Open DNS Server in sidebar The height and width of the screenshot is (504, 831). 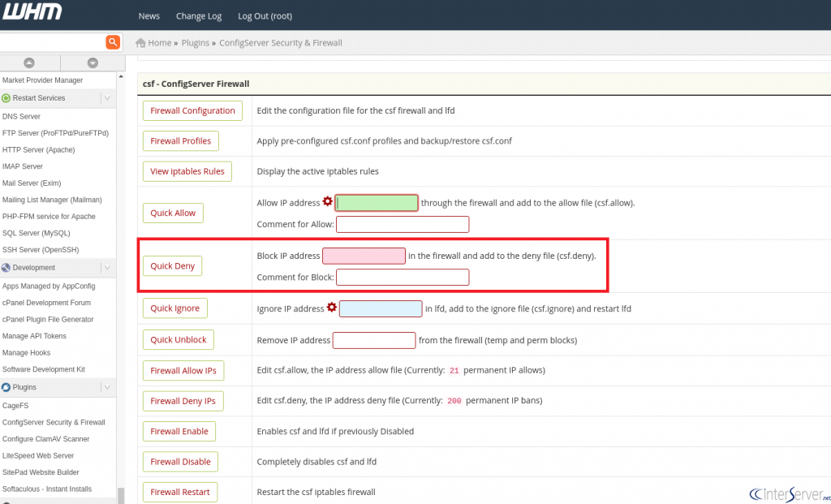(21, 117)
